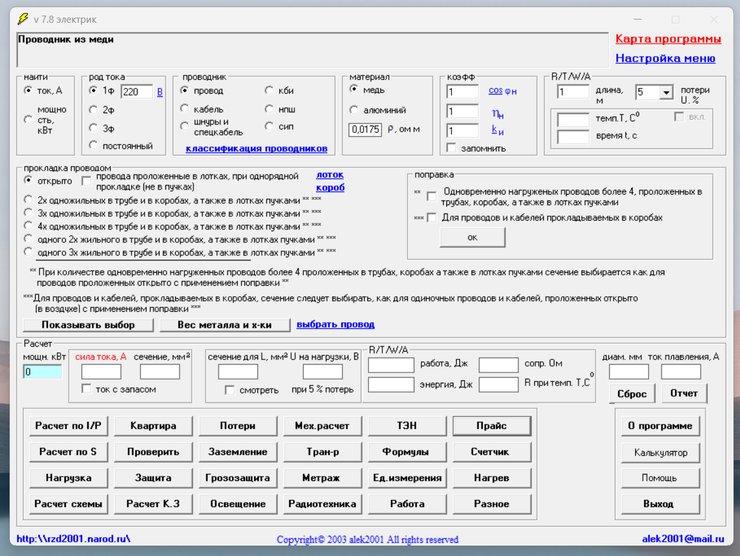Click 'Расчет К.З' button
The height and width of the screenshot is (556, 740).
click(x=153, y=504)
